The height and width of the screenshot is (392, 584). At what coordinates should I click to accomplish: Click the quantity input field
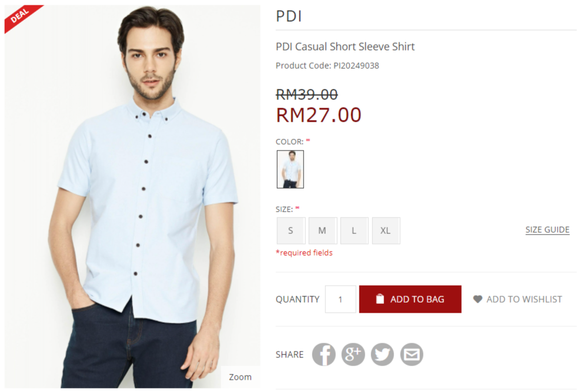click(341, 299)
